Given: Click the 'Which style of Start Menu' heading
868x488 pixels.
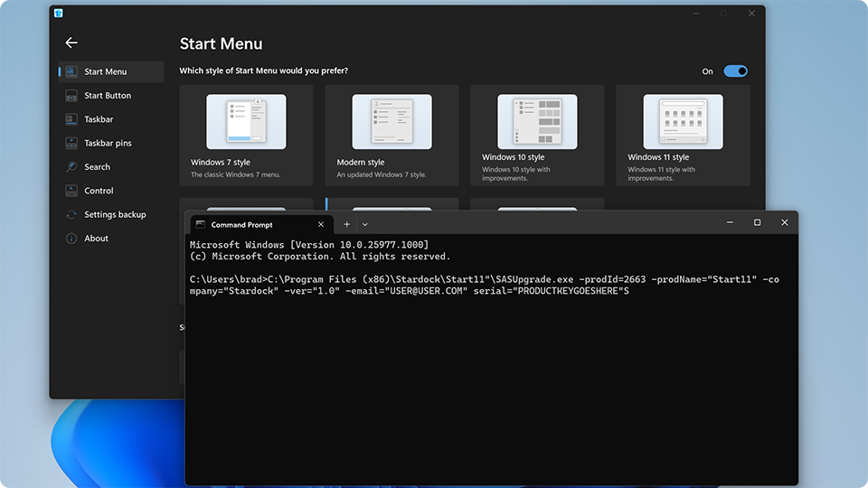Looking at the screenshot, I should pos(263,70).
